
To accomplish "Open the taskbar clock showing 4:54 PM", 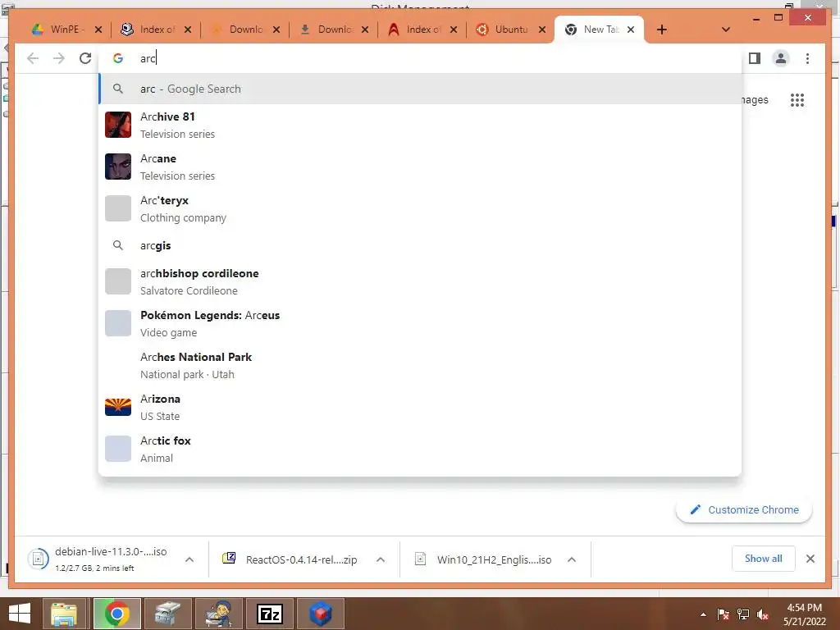I will pyautogui.click(x=804, y=614).
